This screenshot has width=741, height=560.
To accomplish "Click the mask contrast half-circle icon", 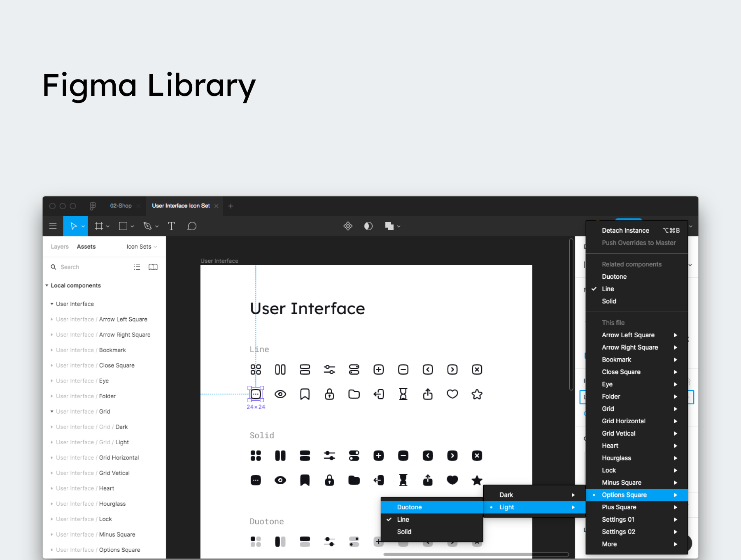I will pyautogui.click(x=368, y=226).
